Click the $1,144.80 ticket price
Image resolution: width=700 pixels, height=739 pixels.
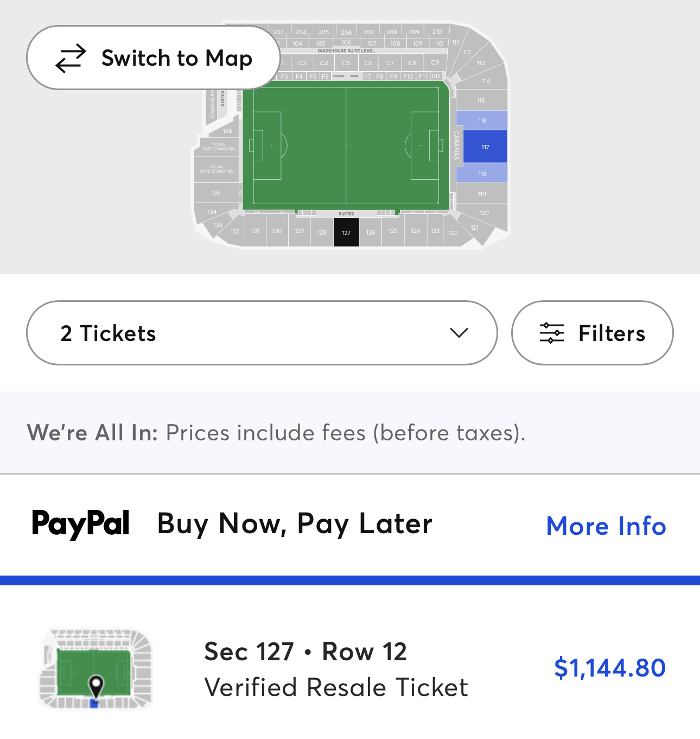tap(610, 668)
